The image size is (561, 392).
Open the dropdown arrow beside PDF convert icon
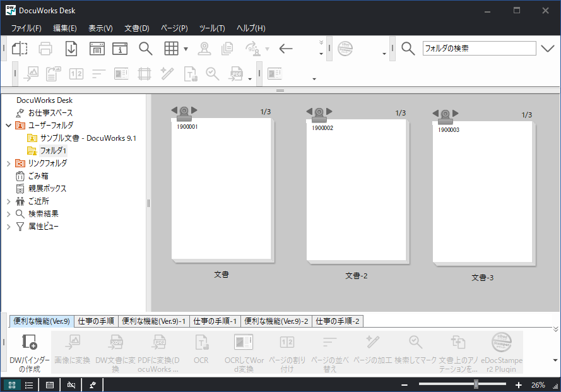tap(250, 79)
